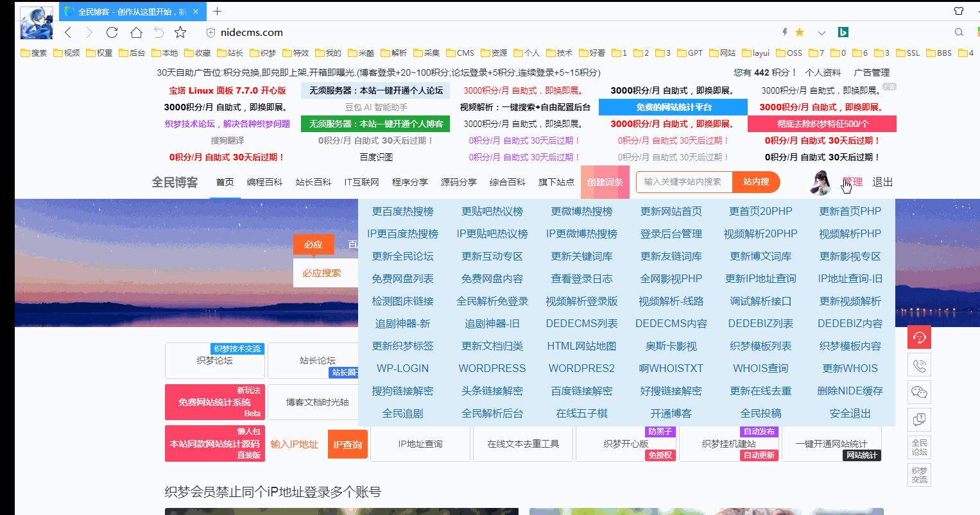The width and height of the screenshot is (980, 515).
Task: Go to browser home page icon
Action: click(x=136, y=32)
